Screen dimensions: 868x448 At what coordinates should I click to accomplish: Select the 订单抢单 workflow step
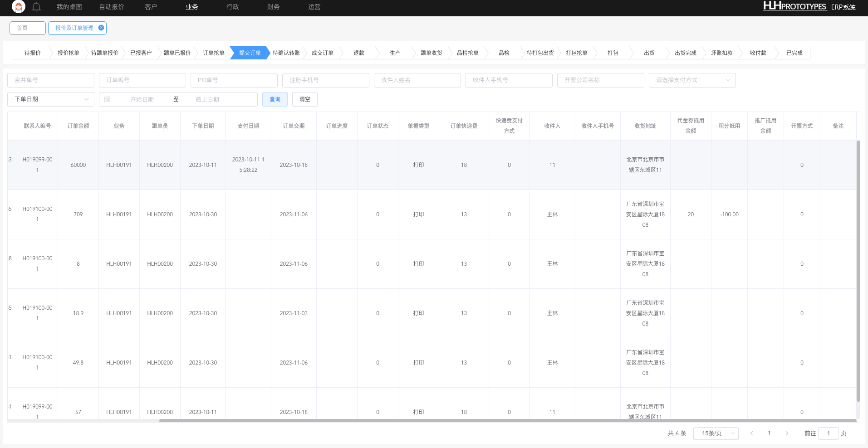pyautogui.click(x=214, y=53)
